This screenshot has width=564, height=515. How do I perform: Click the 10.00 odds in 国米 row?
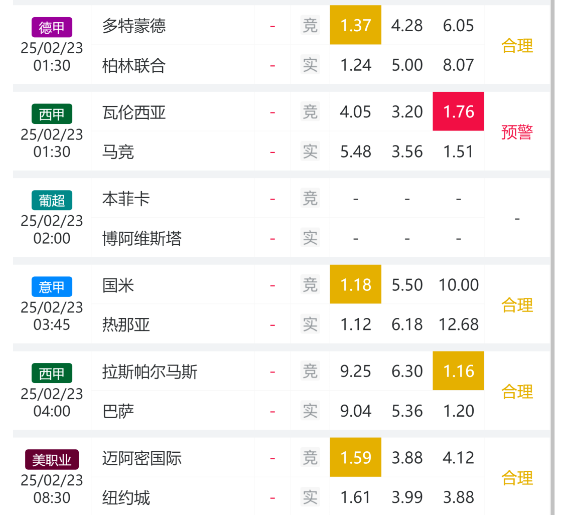[459, 285]
